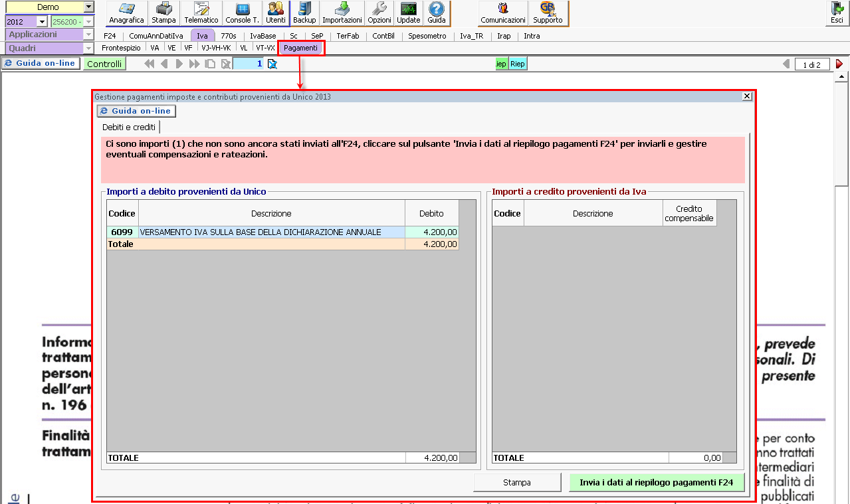Viewport: 850px width, 504px height.
Task: Click the page number input field
Action: [x=249, y=64]
